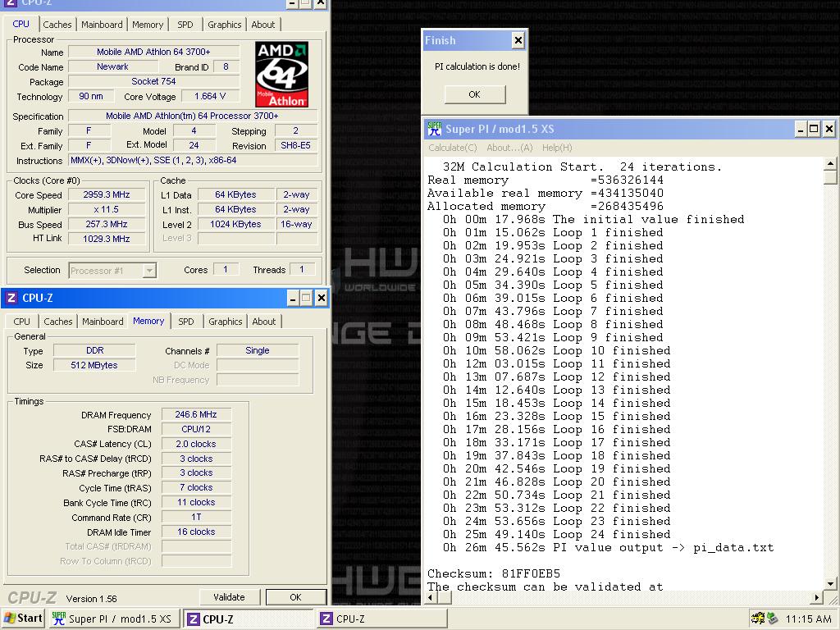Open Mainboard tab in lower CPU-Z window
840x630 pixels.
[x=103, y=322]
